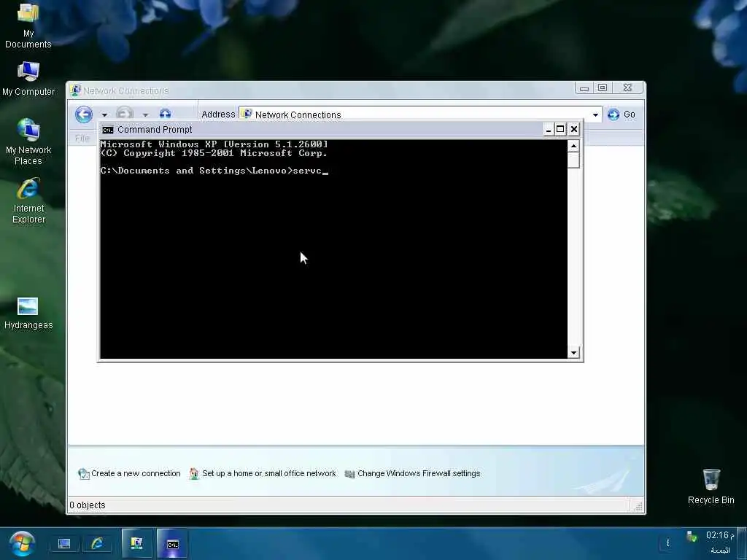Viewport: 747px width, 560px height.
Task: Click Command Prompt scrollbar up arrow
Action: [573, 146]
